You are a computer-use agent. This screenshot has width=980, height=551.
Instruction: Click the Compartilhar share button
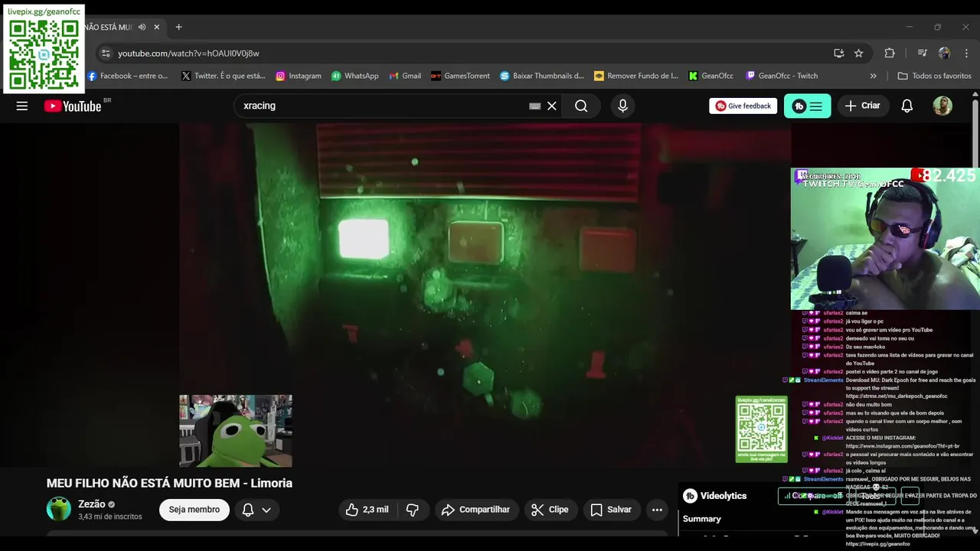click(x=477, y=510)
